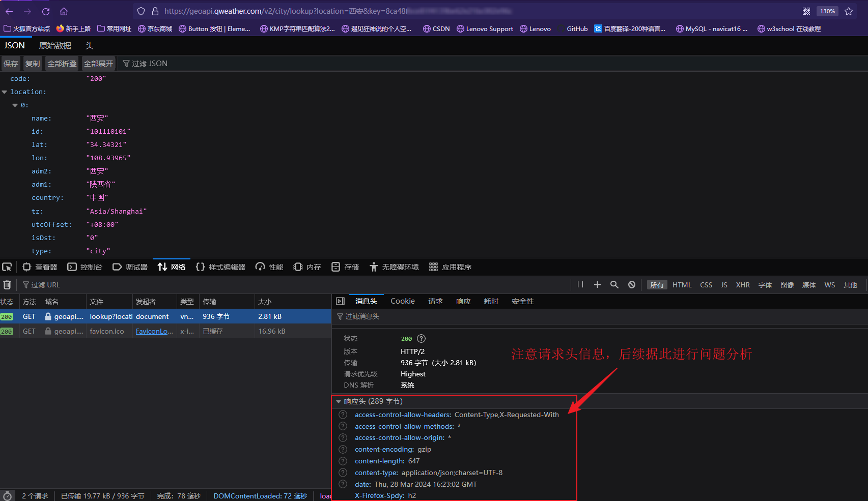Open the 无障碍环境 accessibility panel
The height and width of the screenshot is (501, 868).
click(394, 267)
